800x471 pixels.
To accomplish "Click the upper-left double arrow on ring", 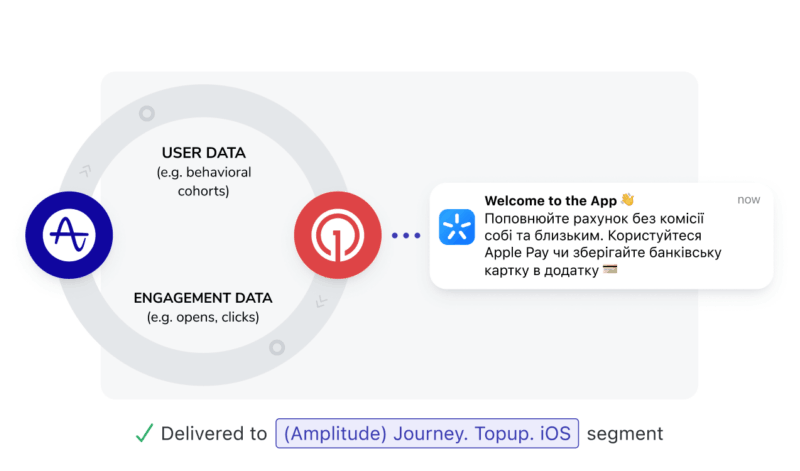I will pos(86,171).
